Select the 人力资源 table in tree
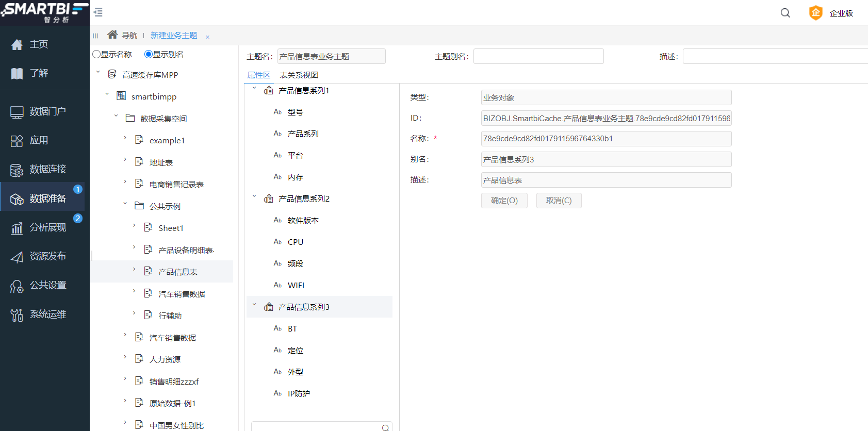The image size is (868, 431). (165, 359)
